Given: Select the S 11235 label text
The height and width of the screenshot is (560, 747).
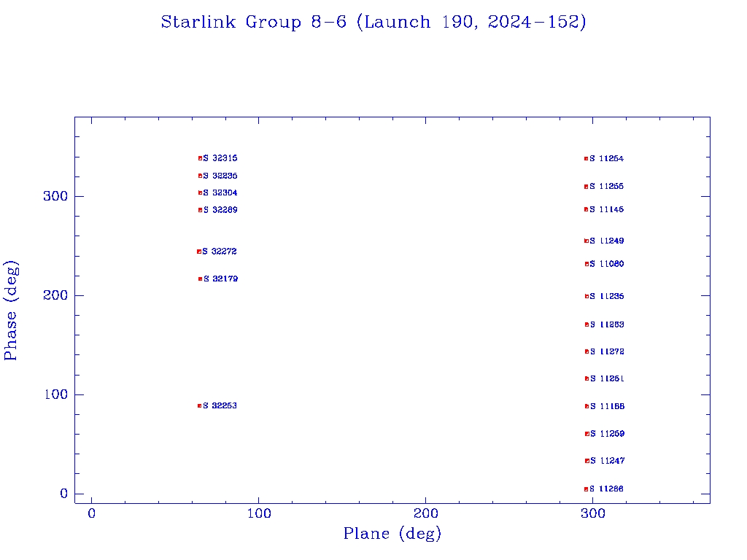Looking at the screenshot, I should tap(607, 296).
